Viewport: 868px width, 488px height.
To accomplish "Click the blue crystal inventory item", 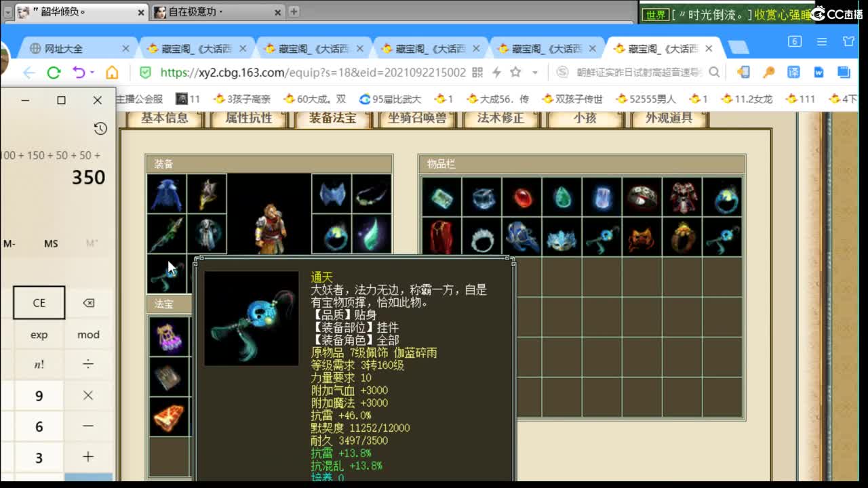I will [x=601, y=197].
